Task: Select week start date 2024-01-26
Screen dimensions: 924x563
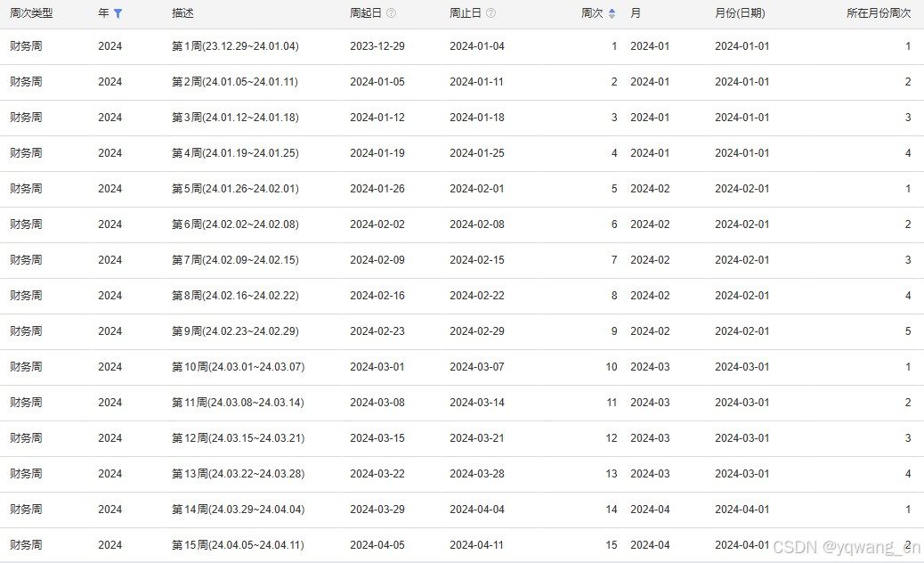Action: pyautogui.click(x=377, y=189)
